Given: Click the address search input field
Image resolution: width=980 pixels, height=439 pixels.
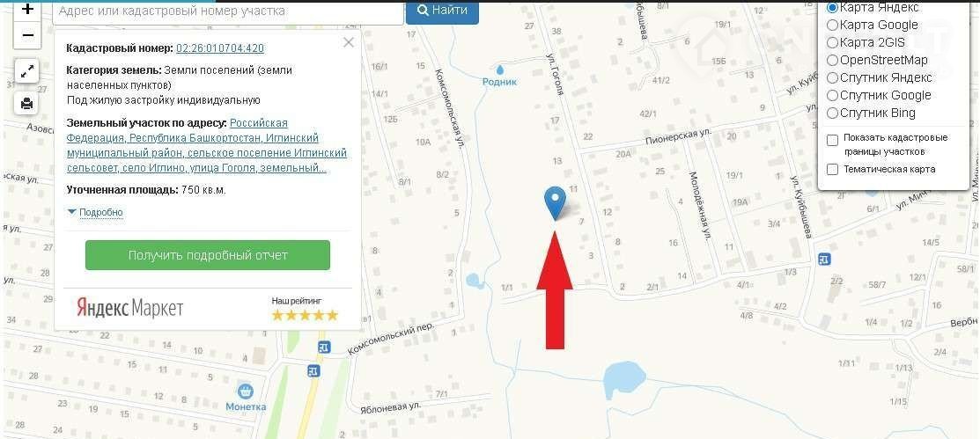Looking at the screenshot, I should pos(229,11).
